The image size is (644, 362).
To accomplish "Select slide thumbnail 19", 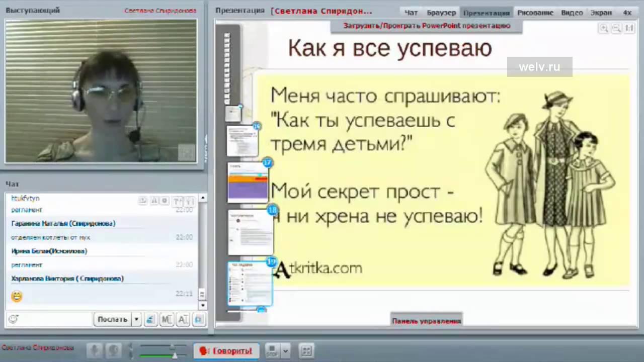I will click(250, 283).
